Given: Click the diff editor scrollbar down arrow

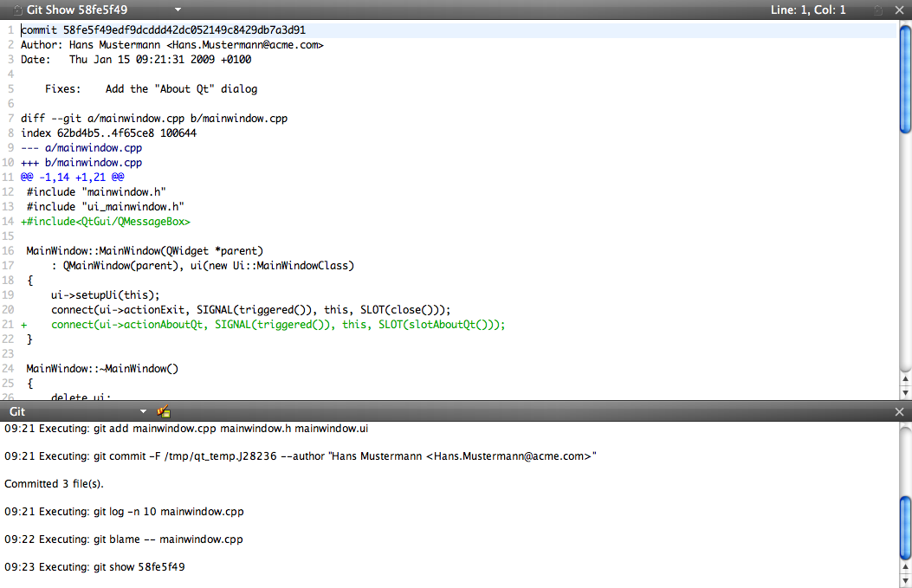Looking at the screenshot, I should 906,392.
